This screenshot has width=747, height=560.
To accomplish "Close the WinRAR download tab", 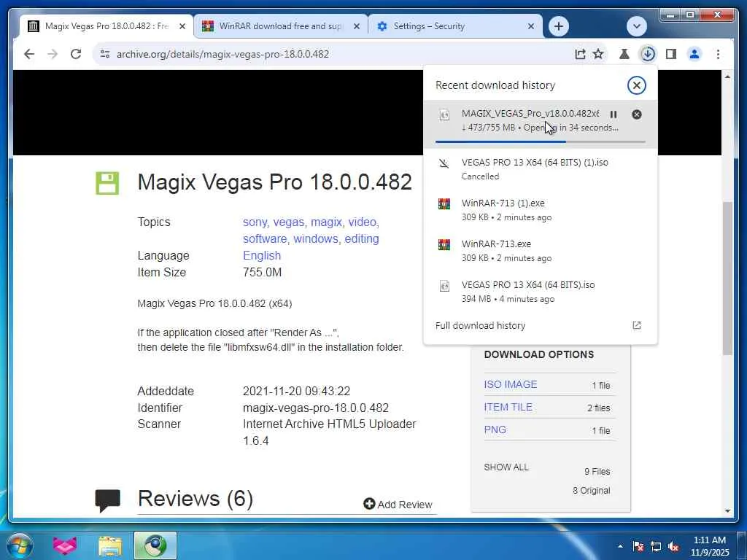I will click(356, 26).
